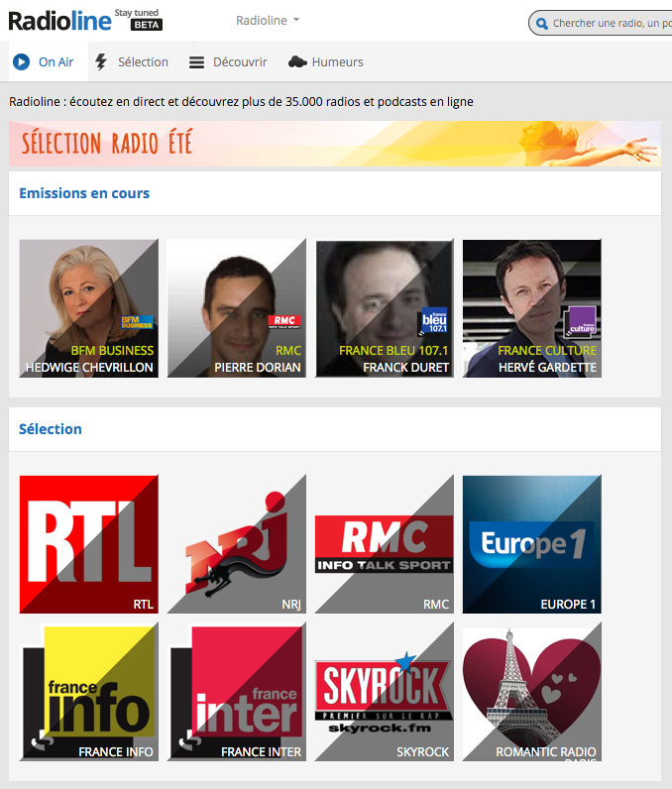Image resolution: width=672 pixels, height=789 pixels.
Task: Click the On Air play icon
Action: (21, 62)
